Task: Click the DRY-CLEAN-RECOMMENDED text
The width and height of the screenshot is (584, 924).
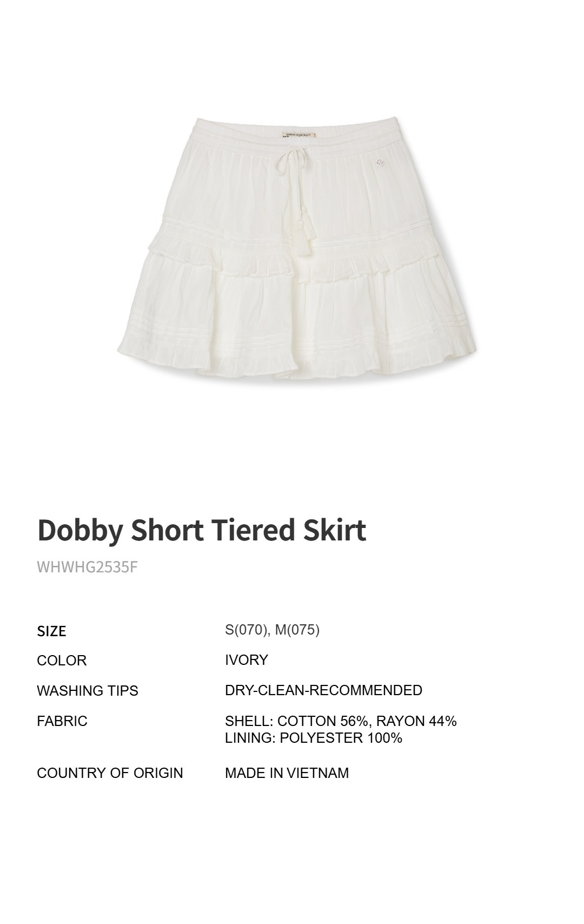Action: (323, 690)
